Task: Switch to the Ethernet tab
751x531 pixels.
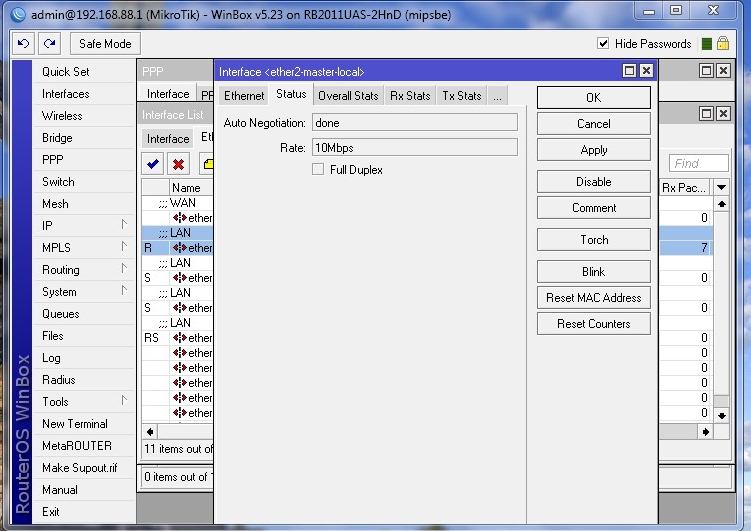Action: [x=244, y=96]
